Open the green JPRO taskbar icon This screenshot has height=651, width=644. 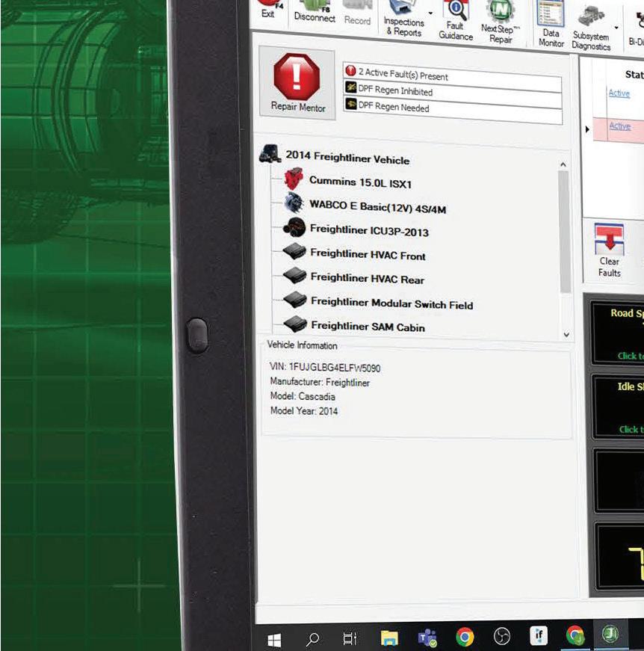[x=611, y=634]
